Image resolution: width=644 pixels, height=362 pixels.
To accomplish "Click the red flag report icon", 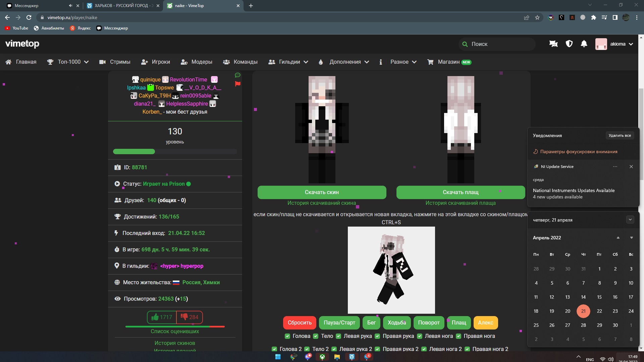I will (x=238, y=84).
